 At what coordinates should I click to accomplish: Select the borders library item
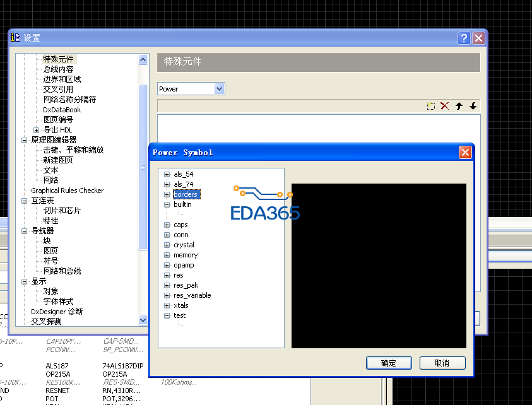click(187, 194)
